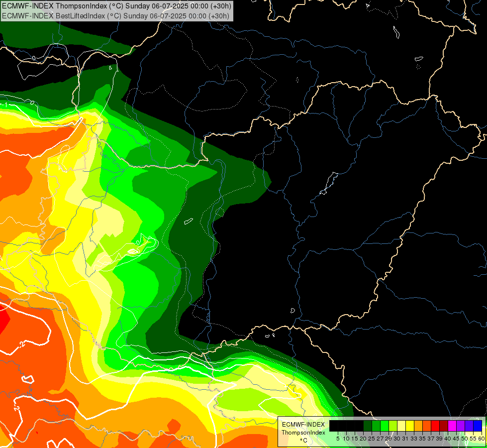Click the medium green 25-27 legend swatch
Image resolution: width=487 pixels, height=448 pixels.
376,426
